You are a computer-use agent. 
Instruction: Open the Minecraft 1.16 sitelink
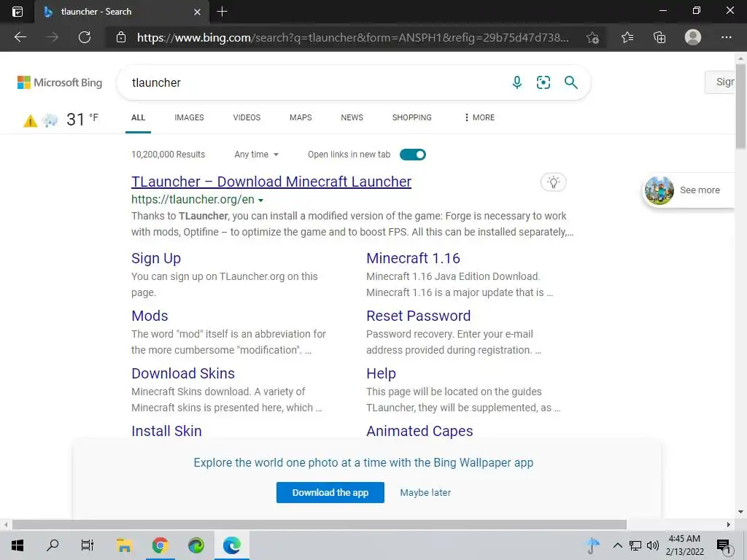[x=413, y=258]
